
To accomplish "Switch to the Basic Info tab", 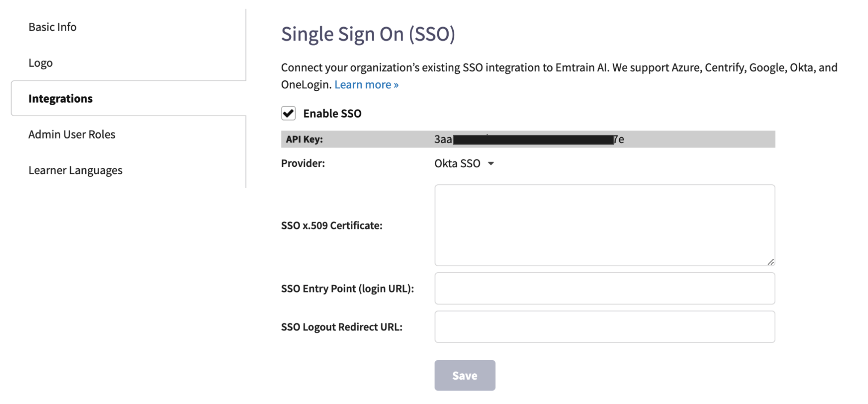I will 52,27.
